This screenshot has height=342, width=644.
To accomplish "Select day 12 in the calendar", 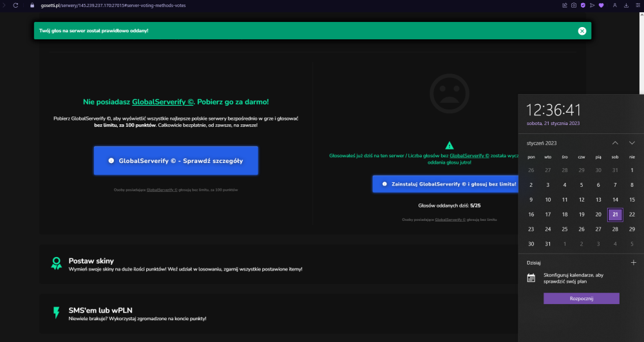I will click(582, 200).
